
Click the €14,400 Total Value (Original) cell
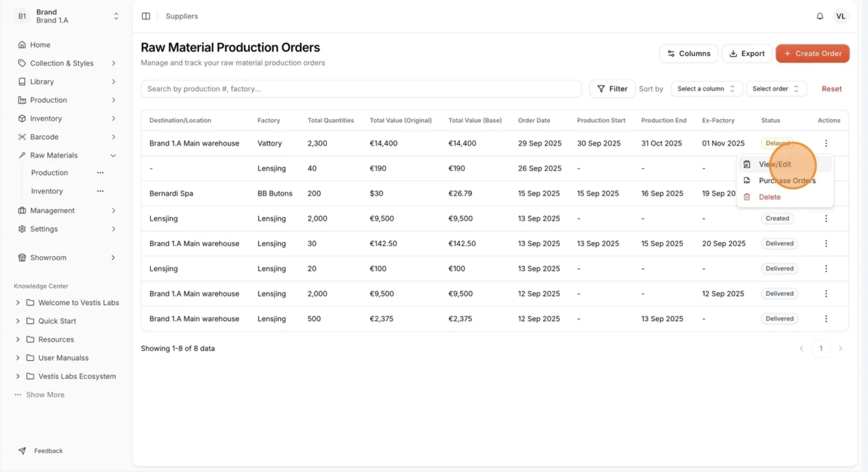point(384,143)
